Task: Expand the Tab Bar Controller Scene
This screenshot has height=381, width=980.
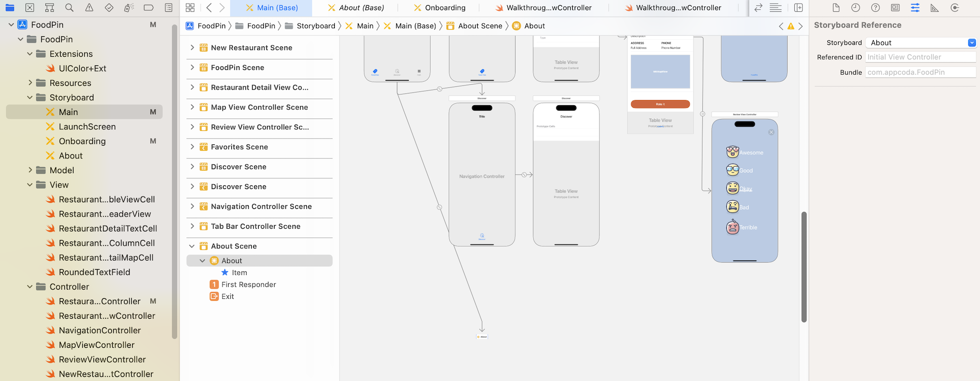Action: (x=192, y=226)
